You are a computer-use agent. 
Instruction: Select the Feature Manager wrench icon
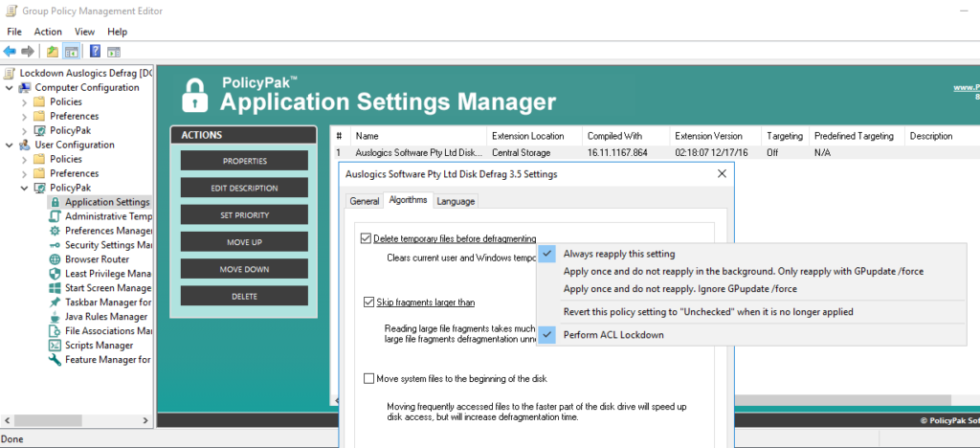(55, 359)
